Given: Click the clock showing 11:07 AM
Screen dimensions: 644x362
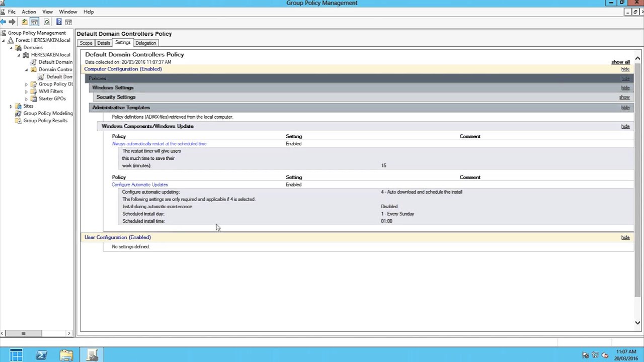Looking at the screenshot, I should pos(626,352).
